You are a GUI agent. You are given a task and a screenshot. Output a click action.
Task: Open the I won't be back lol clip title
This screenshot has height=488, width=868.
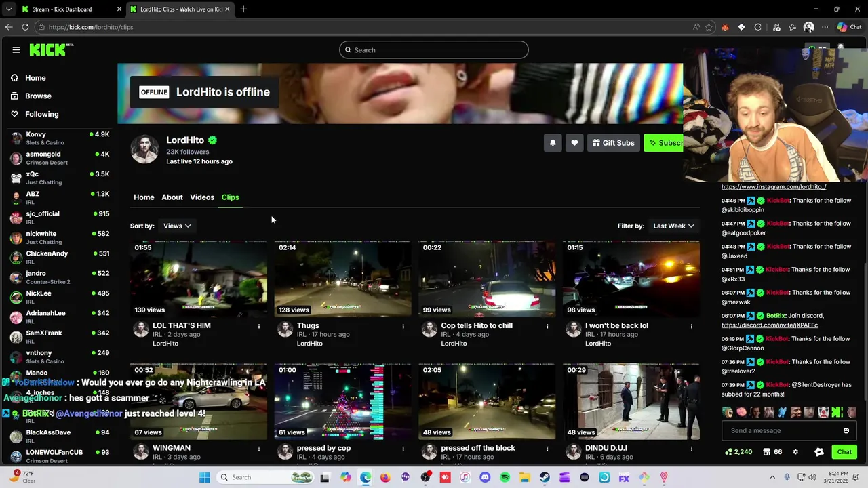coord(616,325)
